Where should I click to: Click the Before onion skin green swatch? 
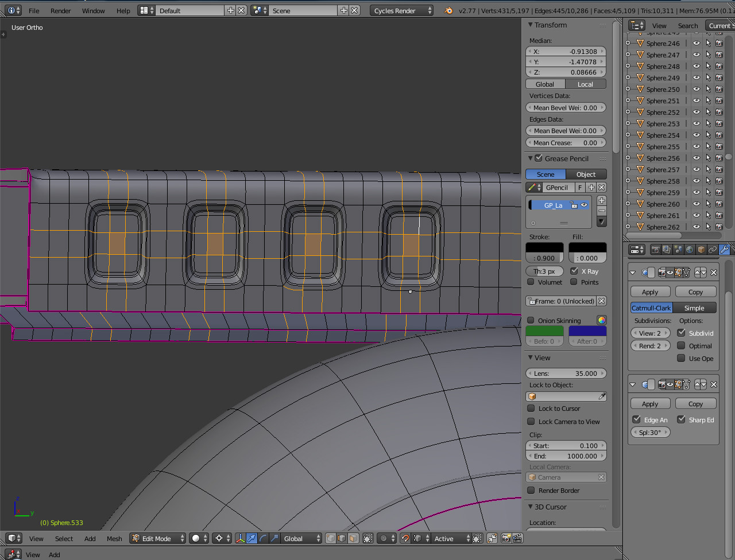click(544, 330)
